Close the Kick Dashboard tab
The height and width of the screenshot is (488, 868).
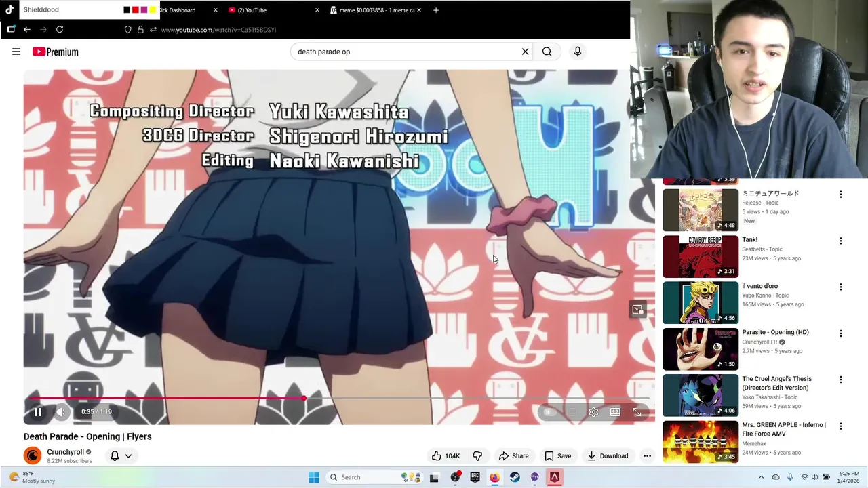216,10
